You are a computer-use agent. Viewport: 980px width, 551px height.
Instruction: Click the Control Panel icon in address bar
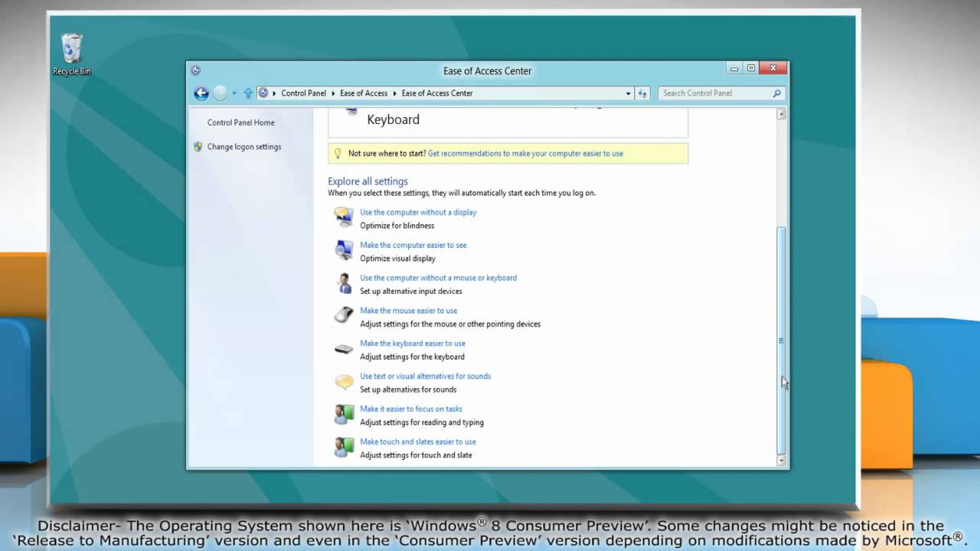pos(263,93)
